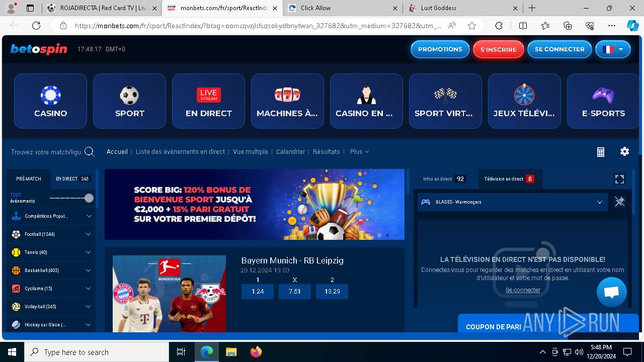Bet on the draw at 7.51
Screen dimensions: 644x362
point(295,292)
